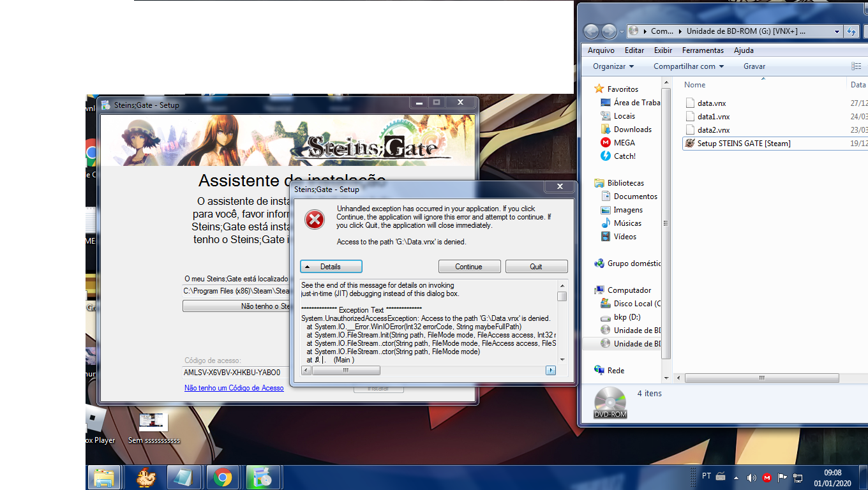Open the notepad-style app in taskbar
Viewport: 868px width, 490px height.
click(184, 477)
